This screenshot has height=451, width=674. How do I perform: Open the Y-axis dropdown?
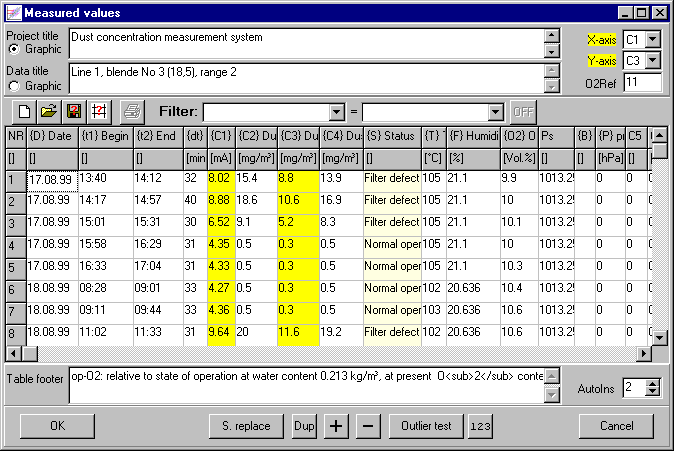[x=653, y=61]
